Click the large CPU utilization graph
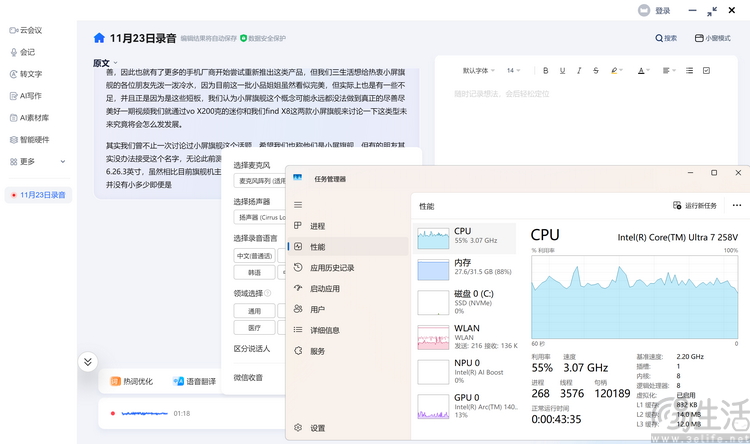750x444 pixels. click(635, 297)
